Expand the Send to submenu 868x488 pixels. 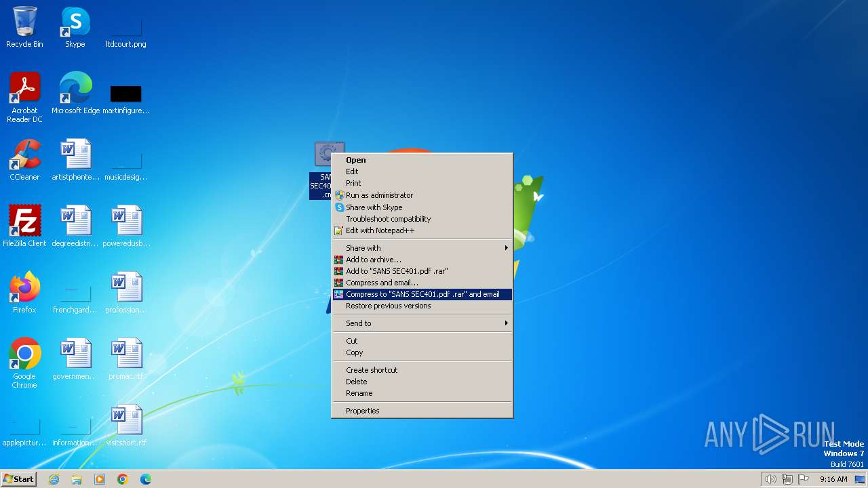click(422, 323)
